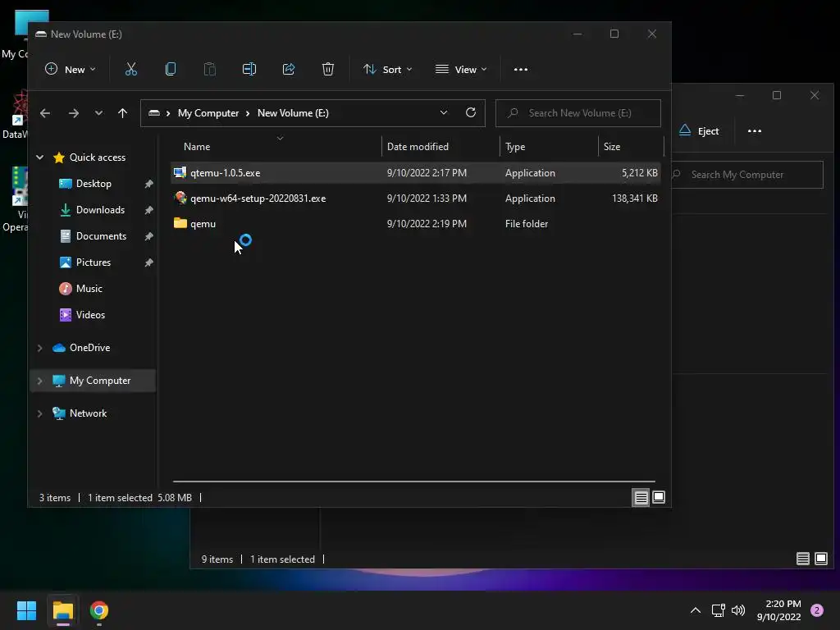This screenshot has width=840, height=630.
Task: Collapse the Quick access tree
Action: point(39,157)
